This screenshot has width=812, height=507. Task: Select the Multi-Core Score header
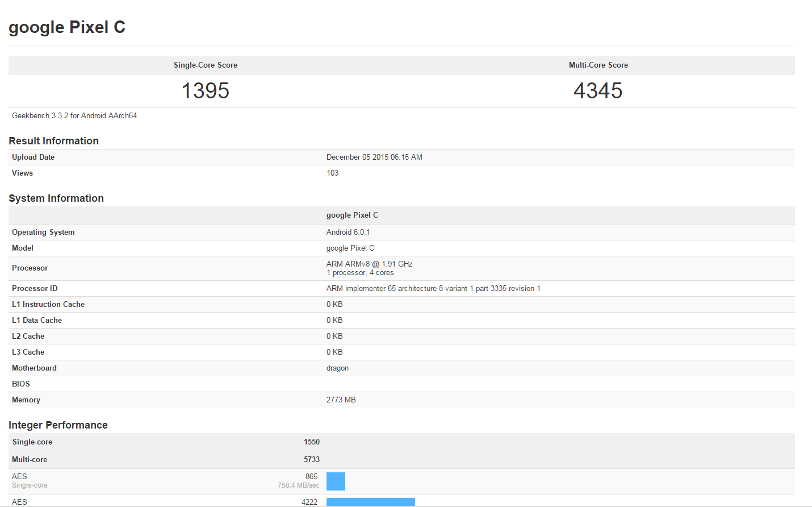coord(598,65)
